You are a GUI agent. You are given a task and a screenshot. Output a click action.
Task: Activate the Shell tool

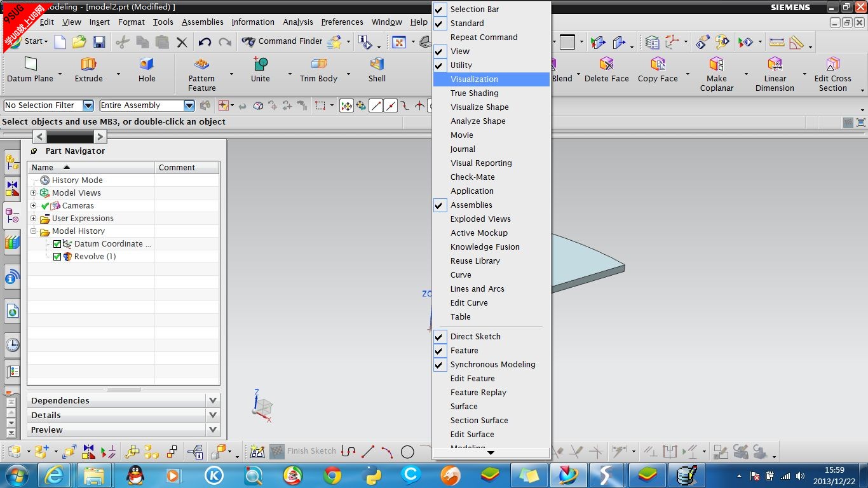coord(377,70)
